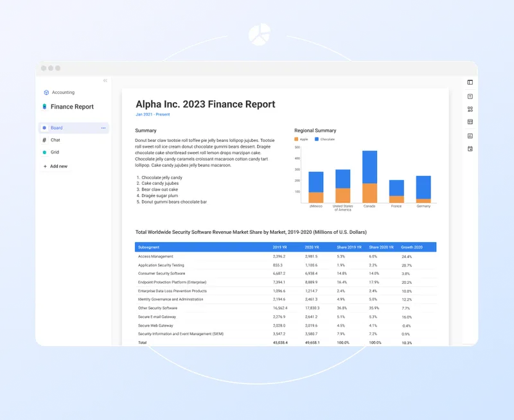Select the Canada bar in the chart
Image resolution: width=514 pixels, height=420 pixels.
[x=369, y=177]
